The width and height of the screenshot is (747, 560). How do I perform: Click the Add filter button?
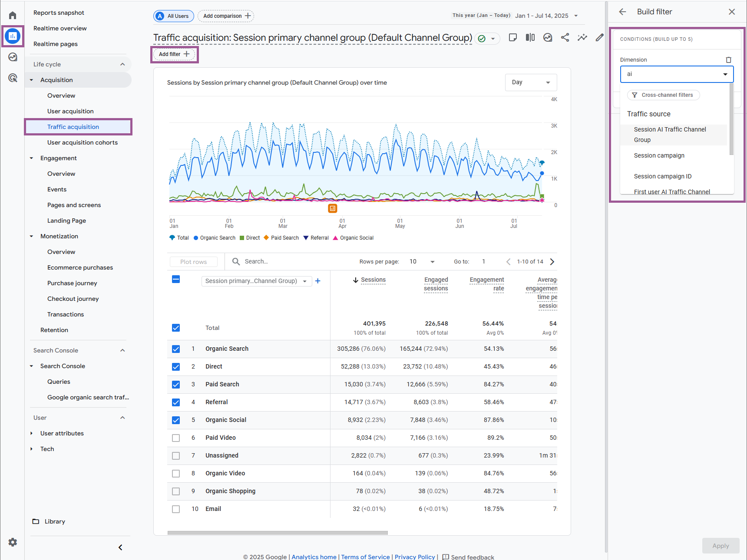[x=174, y=54]
